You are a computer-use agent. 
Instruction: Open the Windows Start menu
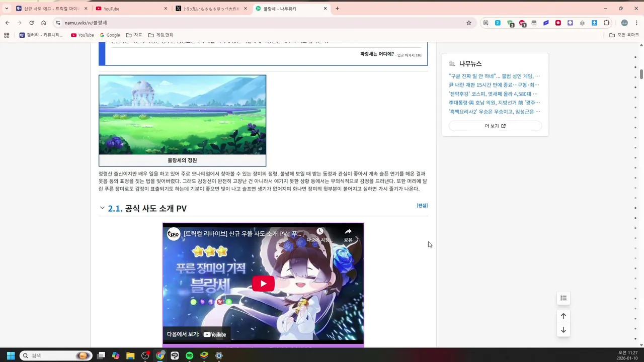coord(11,355)
